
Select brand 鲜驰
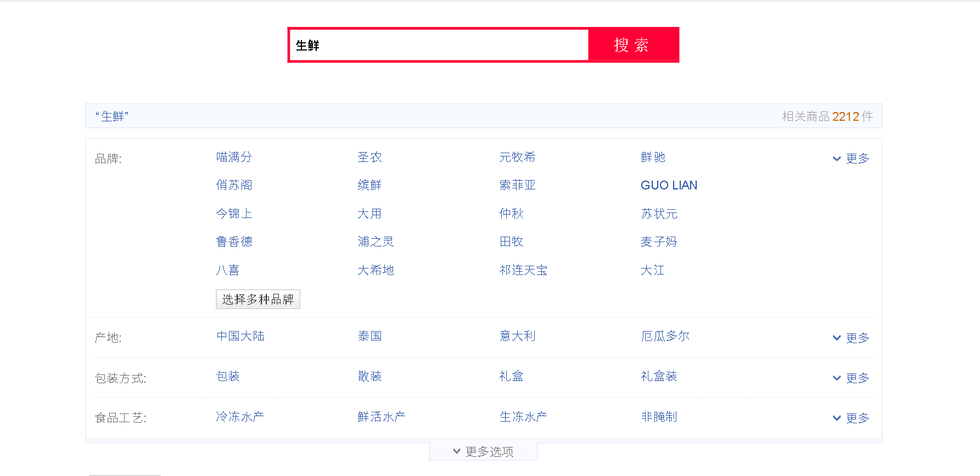coord(653,157)
